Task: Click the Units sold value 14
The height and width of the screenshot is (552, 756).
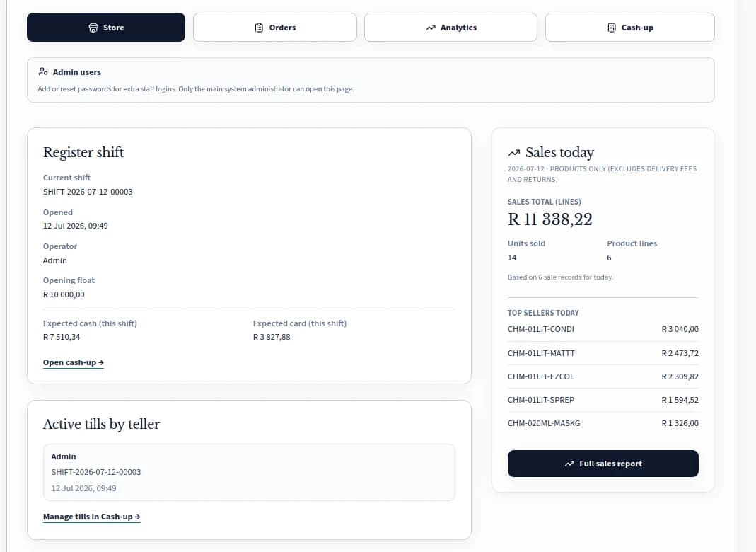Action: (512, 257)
